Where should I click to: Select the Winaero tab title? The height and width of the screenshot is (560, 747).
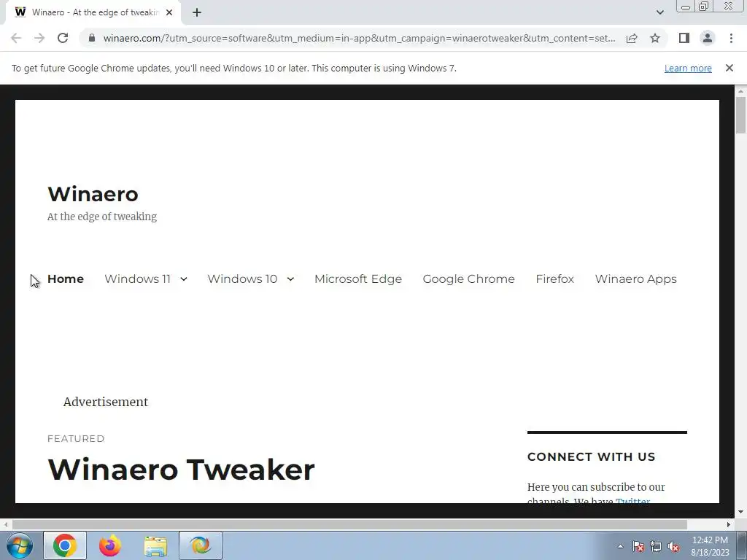coord(96,12)
